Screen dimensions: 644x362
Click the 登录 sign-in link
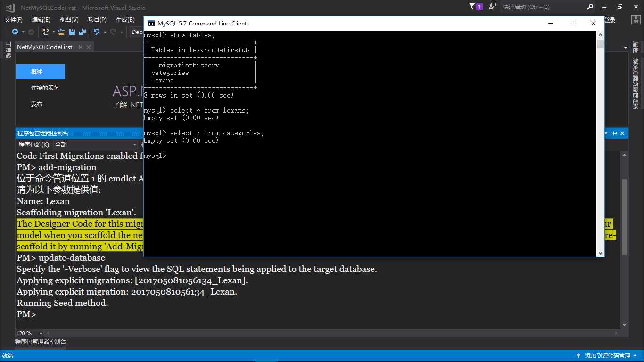(610, 20)
